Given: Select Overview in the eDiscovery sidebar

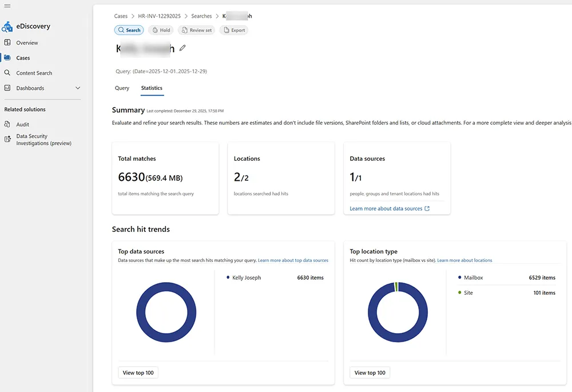Looking at the screenshot, I should tap(26, 42).
